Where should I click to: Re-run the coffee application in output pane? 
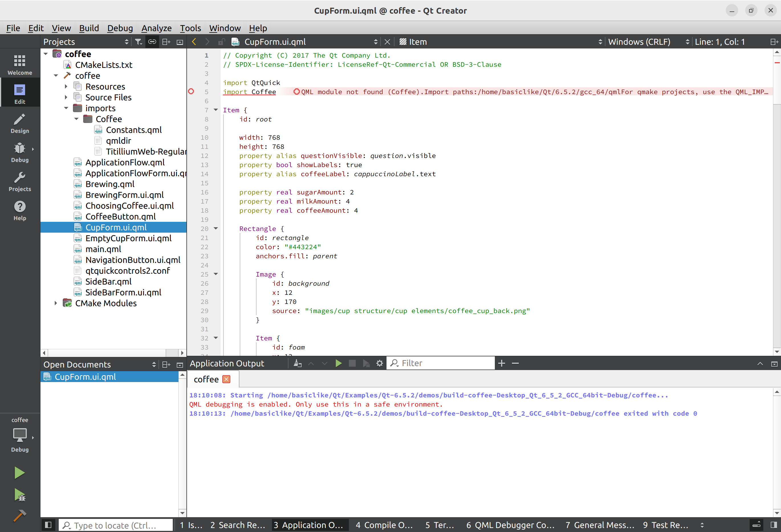[x=338, y=363]
